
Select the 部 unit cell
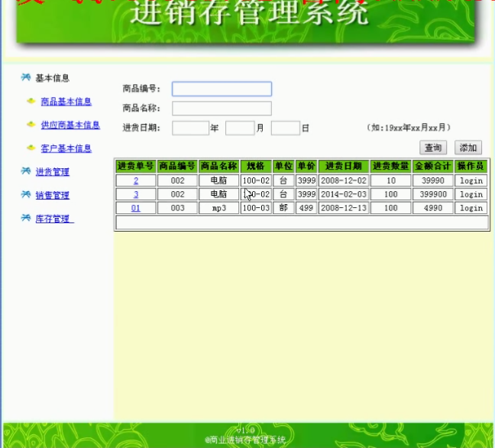coord(283,208)
